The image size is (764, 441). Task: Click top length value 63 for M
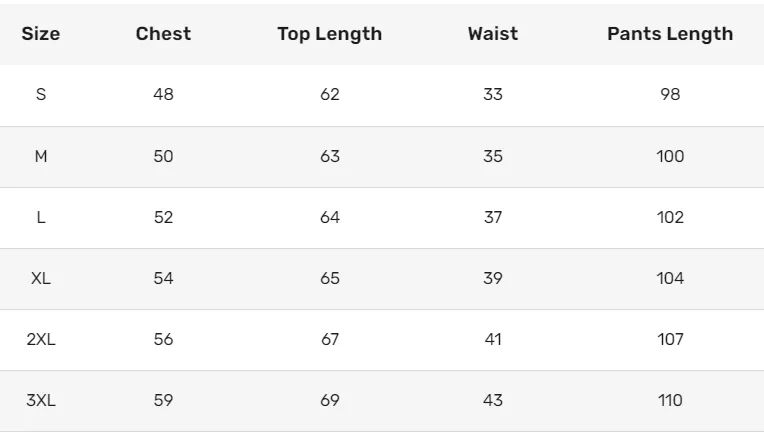coord(330,156)
